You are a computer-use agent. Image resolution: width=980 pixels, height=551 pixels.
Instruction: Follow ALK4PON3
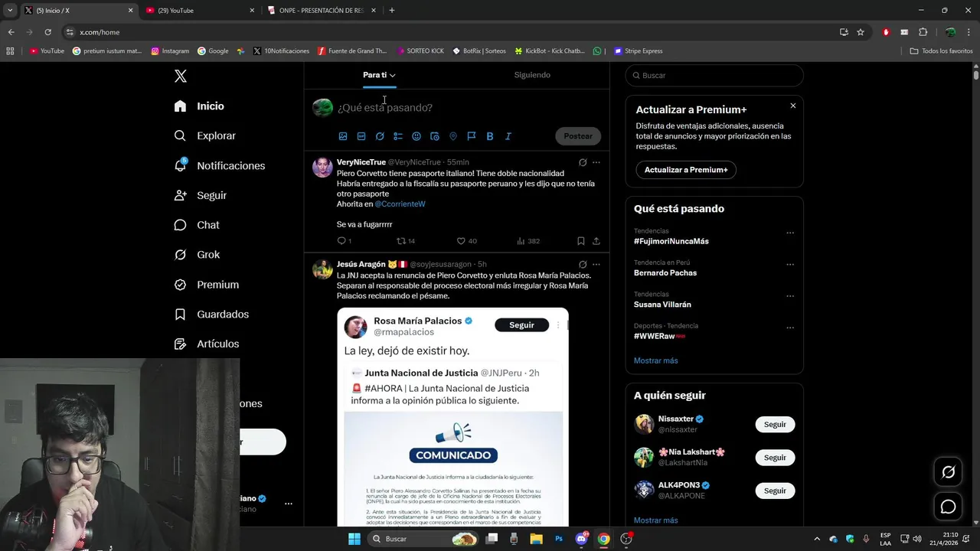pyautogui.click(x=775, y=491)
